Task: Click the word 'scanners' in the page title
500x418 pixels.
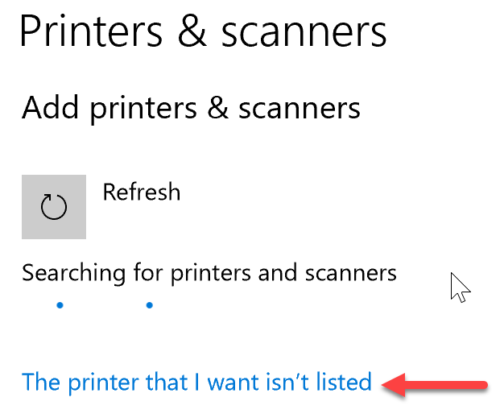Action: pyautogui.click(x=304, y=33)
